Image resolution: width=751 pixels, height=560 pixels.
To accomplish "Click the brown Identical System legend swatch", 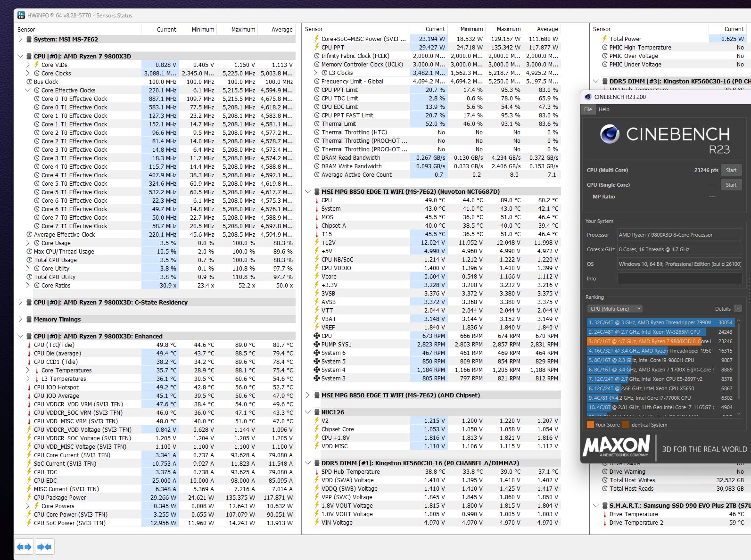I will [625, 425].
